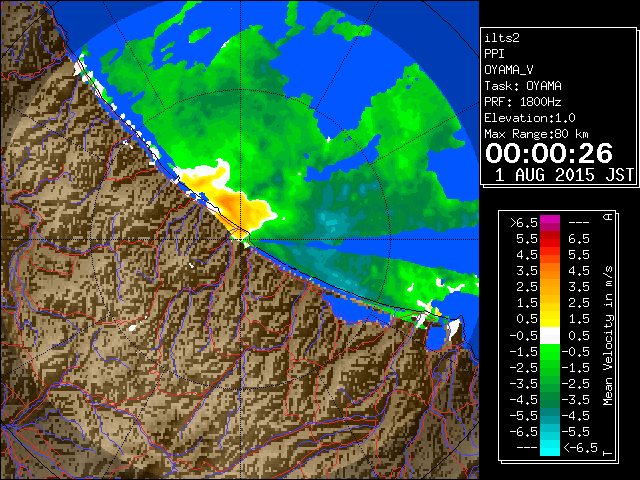Select the 'Task: OYAMA' line
The image size is (640, 480).
tap(523, 86)
